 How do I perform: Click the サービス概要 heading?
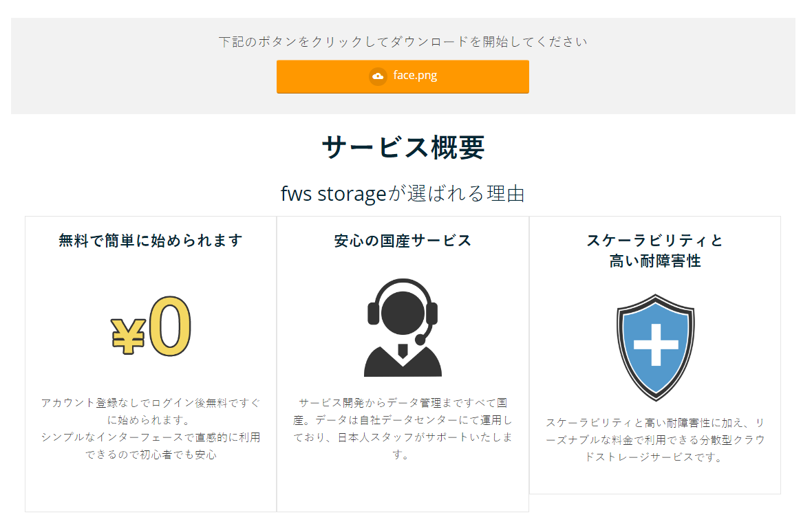(x=403, y=148)
